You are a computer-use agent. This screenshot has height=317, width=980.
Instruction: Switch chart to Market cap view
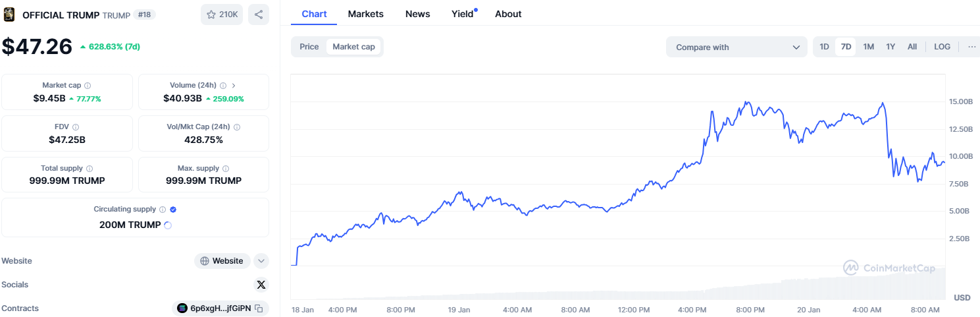coord(353,47)
